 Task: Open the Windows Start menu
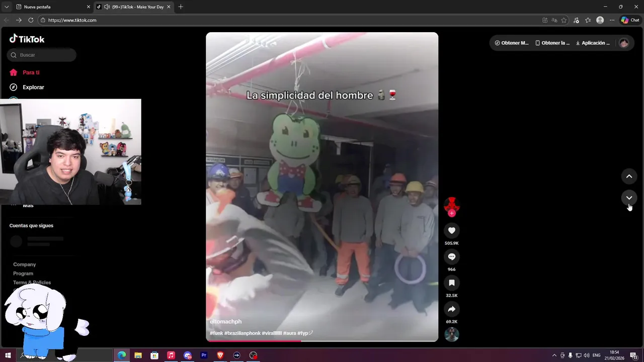(x=8, y=355)
